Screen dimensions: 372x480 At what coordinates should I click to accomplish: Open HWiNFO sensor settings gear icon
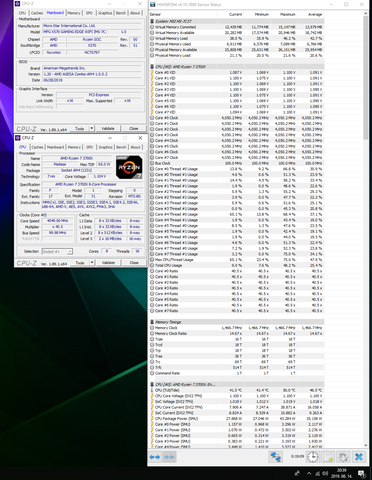coord(343,457)
